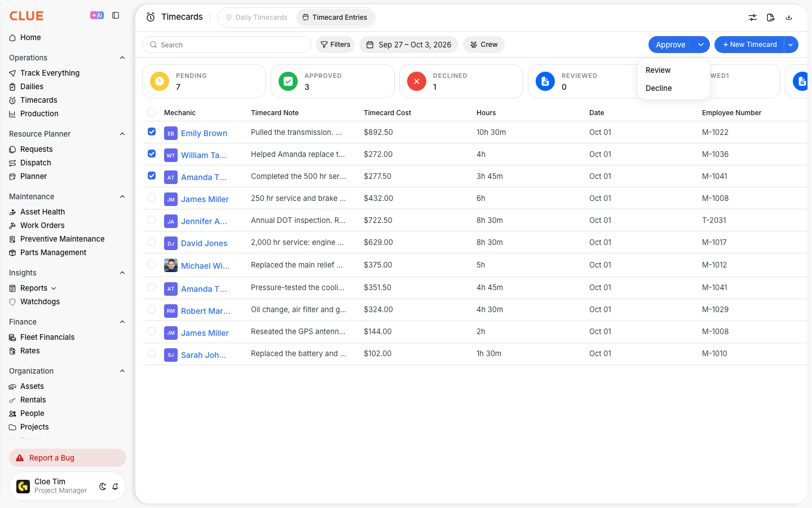Open Asset Health in sidebar

pos(42,212)
